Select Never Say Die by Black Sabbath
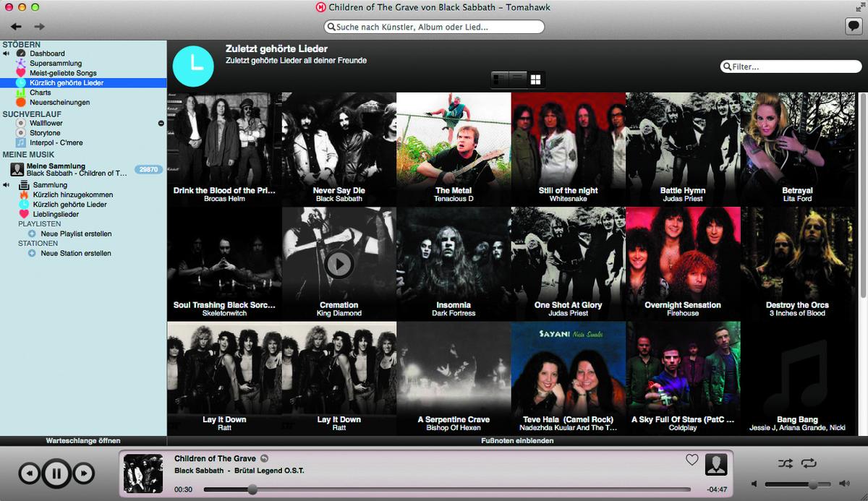 pyautogui.click(x=339, y=149)
